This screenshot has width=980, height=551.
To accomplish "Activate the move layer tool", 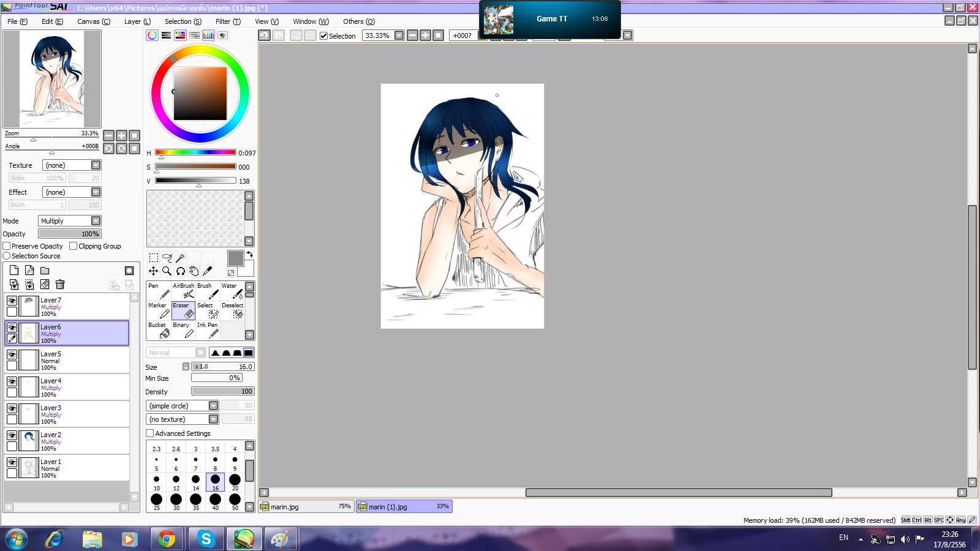I will click(x=153, y=271).
